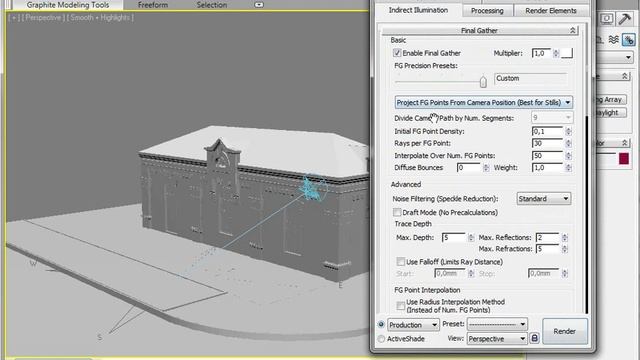Screen dimensions: 640x360
Task: Click the Multiplier spinner arrows
Action: click(x=556, y=53)
